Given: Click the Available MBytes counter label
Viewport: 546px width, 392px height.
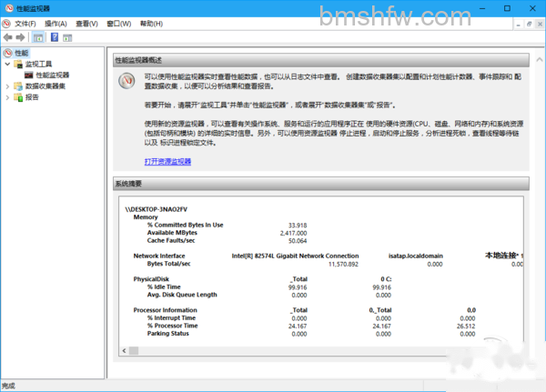Looking at the screenshot, I should coord(172,233).
